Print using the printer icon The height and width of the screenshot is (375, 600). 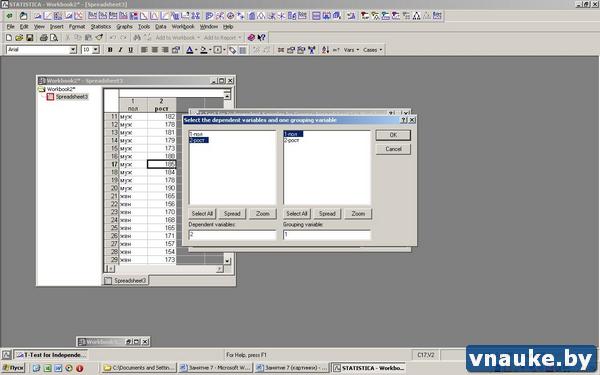[x=44, y=38]
